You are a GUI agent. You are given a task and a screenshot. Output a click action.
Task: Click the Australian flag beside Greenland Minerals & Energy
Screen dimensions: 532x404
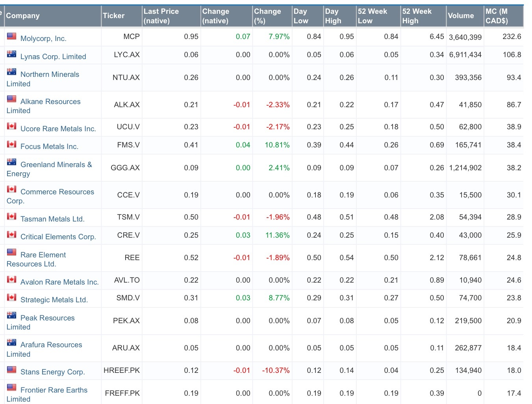click(x=11, y=162)
